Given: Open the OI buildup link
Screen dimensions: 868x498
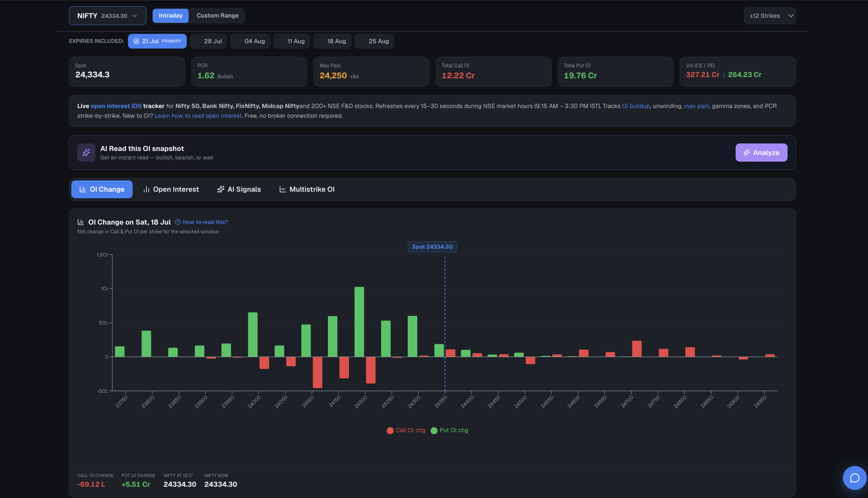Looking at the screenshot, I should click(636, 106).
